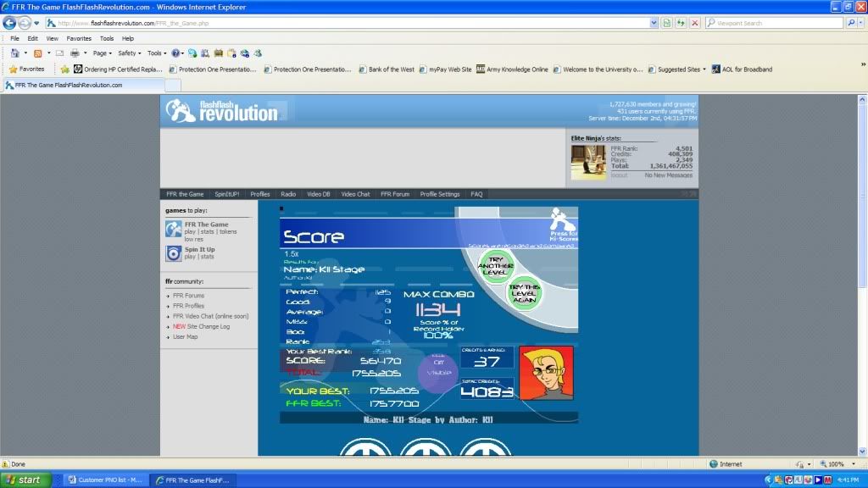Expand the address bar URL dropdown

tap(653, 23)
